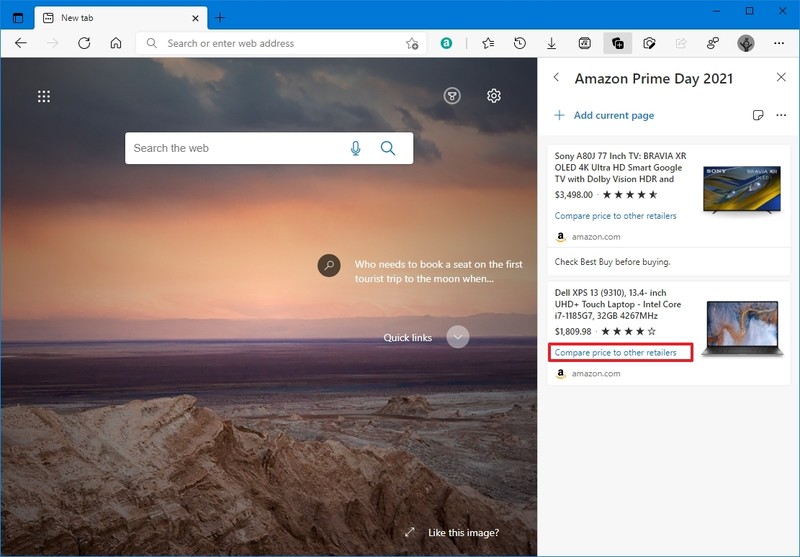Click amazon.com under the Dell XPS
Screen dimensions: 800x557
pyautogui.click(x=596, y=373)
